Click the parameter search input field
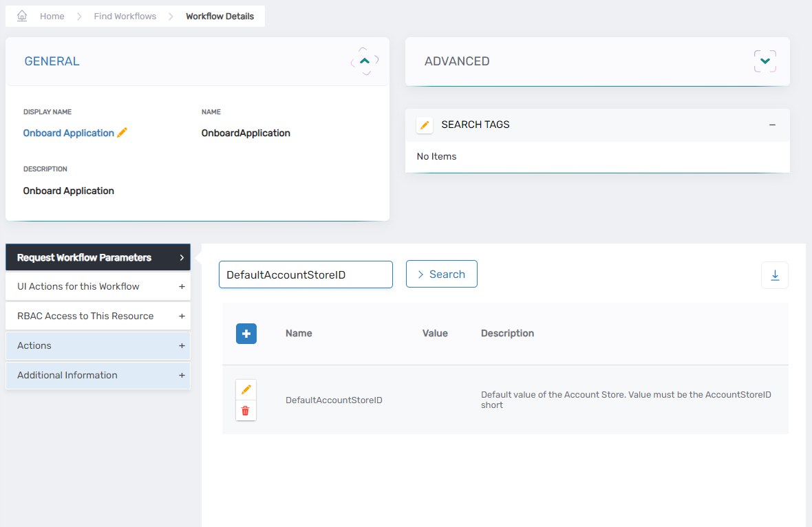The height and width of the screenshot is (527, 812). click(306, 274)
